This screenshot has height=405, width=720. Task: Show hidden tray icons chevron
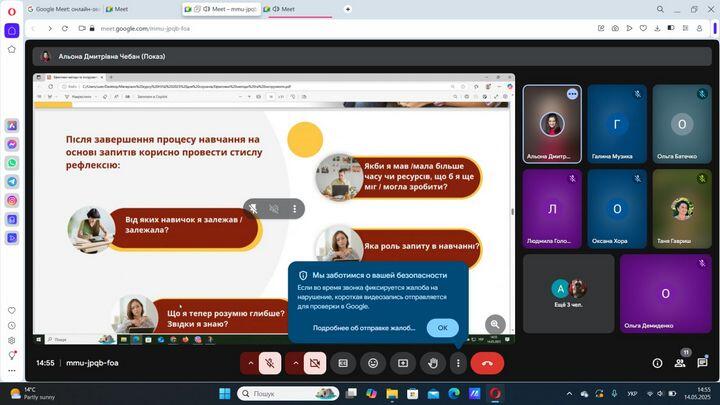click(569, 394)
